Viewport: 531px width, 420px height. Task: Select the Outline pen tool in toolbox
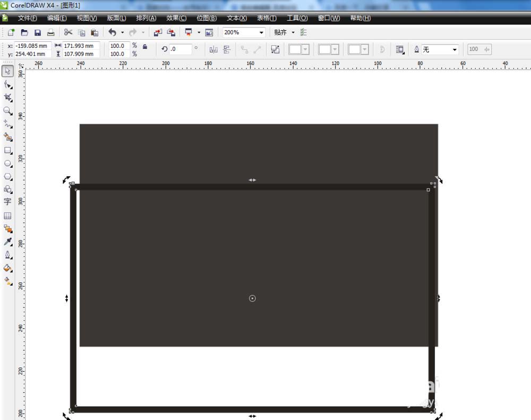[x=8, y=255]
